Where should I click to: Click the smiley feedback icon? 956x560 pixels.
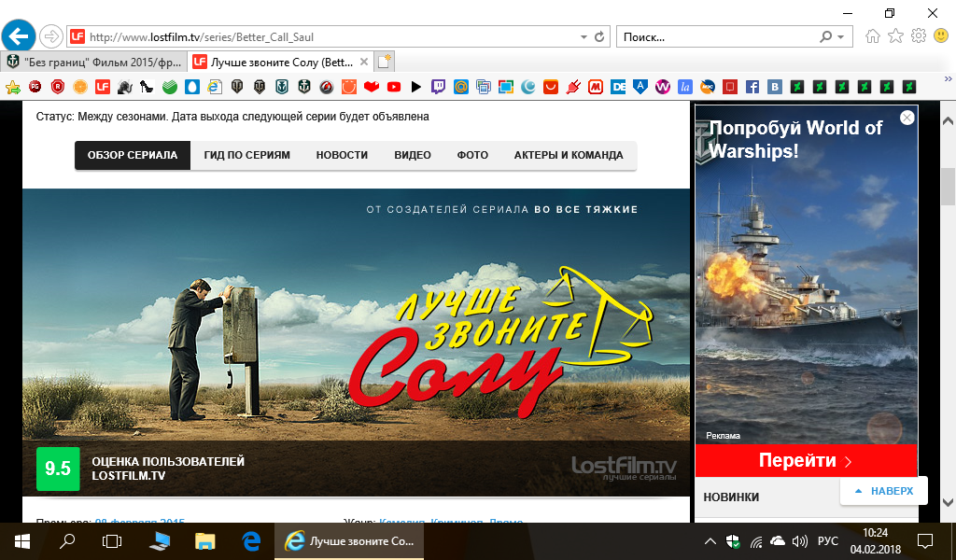941,36
